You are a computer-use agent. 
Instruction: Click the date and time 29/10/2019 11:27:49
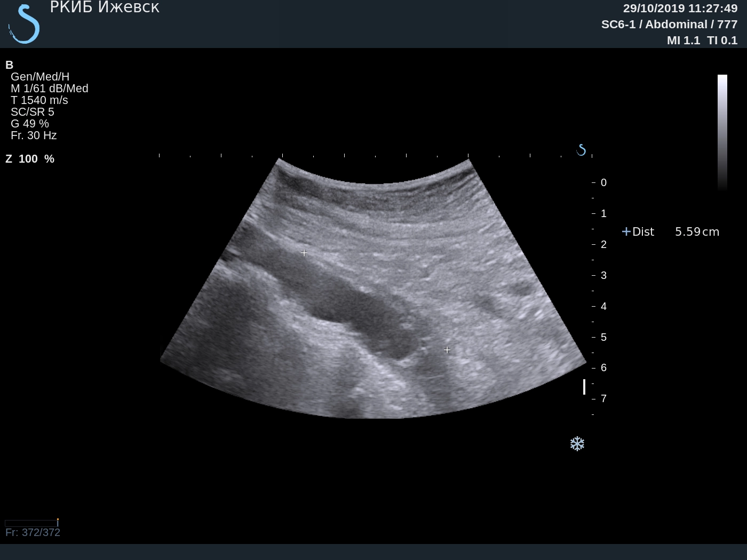click(x=680, y=8)
